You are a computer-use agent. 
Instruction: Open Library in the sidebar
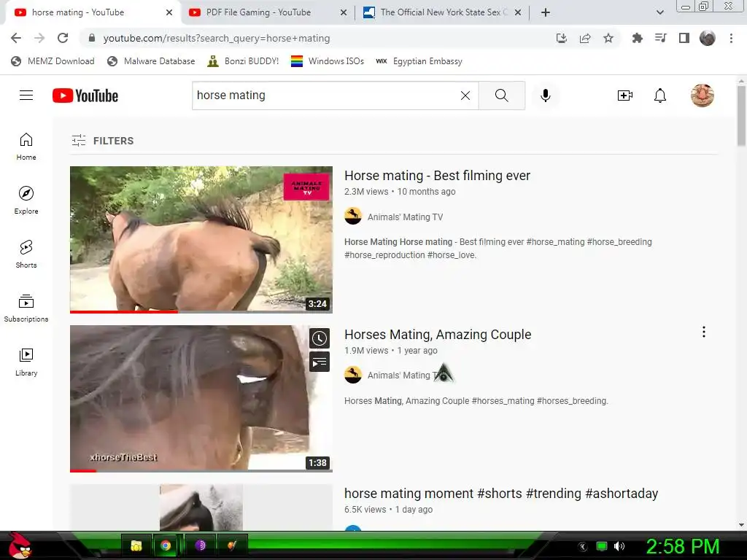tap(26, 362)
